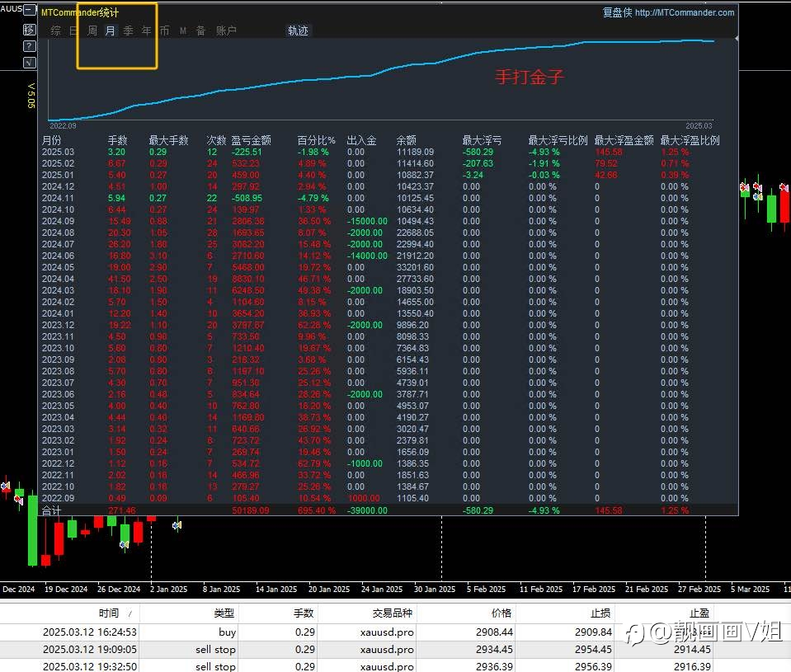Sort orders by 类型 column header

click(224, 613)
